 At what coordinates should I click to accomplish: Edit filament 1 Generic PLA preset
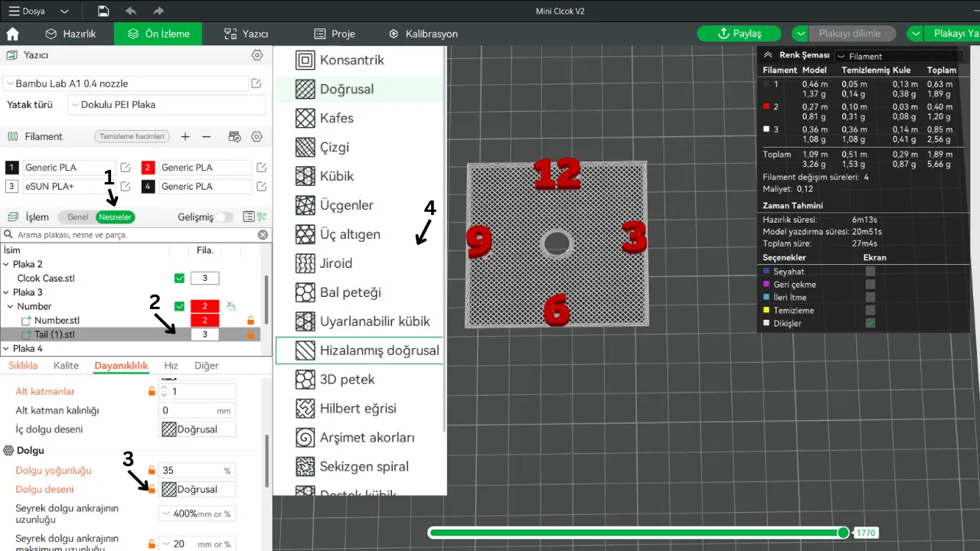(x=126, y=168)
